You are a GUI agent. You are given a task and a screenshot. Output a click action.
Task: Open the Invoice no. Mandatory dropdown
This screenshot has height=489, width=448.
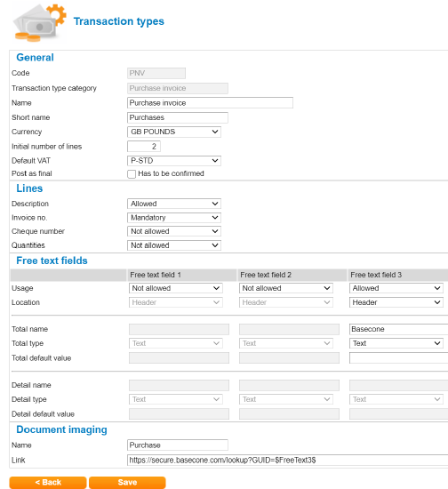(174, 218)
